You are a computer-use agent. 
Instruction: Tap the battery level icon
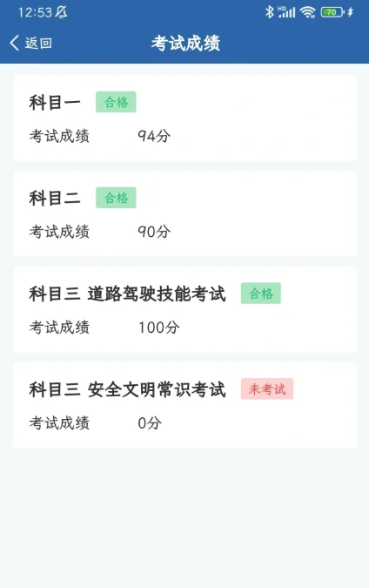(332, 12)
